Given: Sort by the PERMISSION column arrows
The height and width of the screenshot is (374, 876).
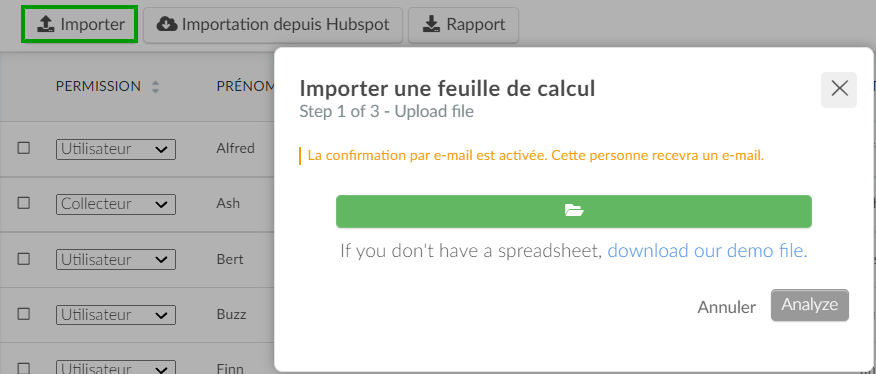Looking at the screenshot, I should coord(155,87).
